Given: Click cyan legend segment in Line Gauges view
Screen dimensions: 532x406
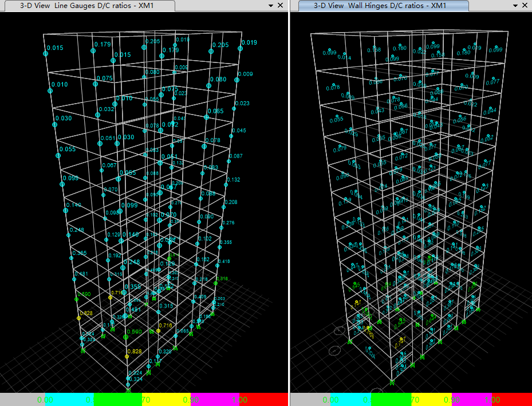Looking at the screenshot, I should [69, 400].
